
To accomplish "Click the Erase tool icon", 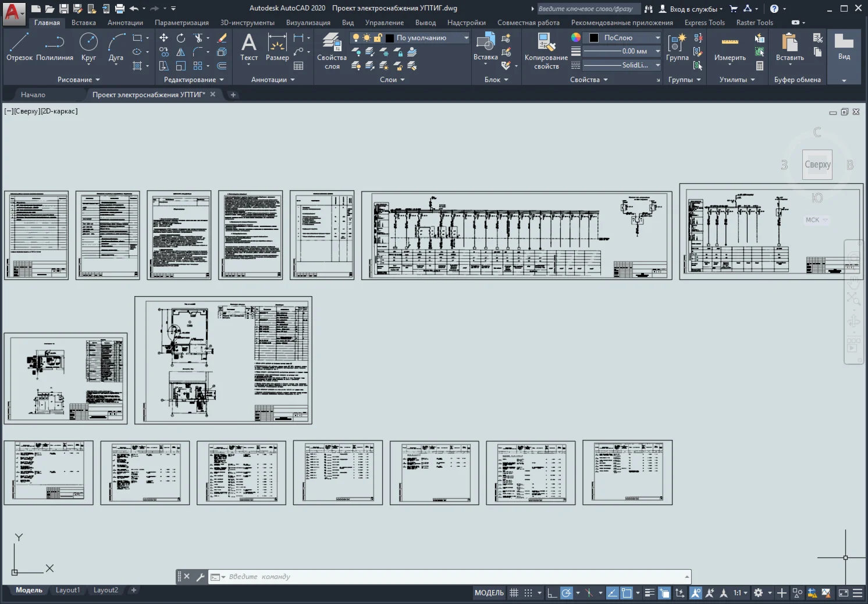I will (222, 38).
